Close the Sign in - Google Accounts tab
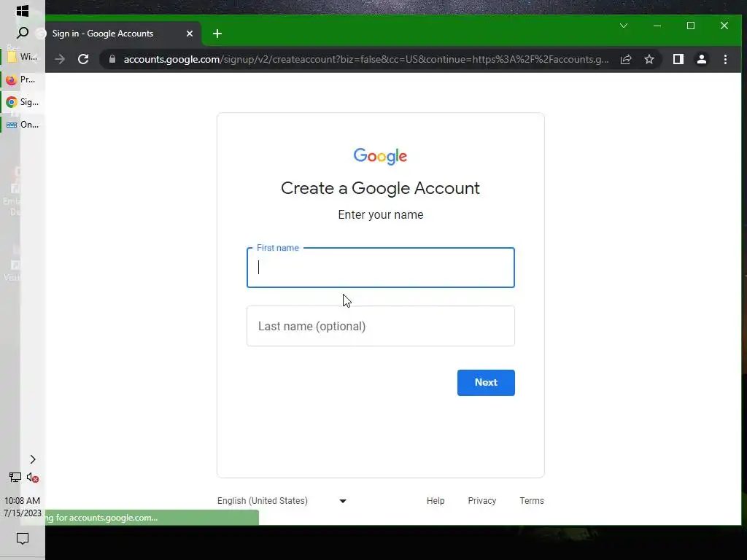 click(x=189, y=34)
